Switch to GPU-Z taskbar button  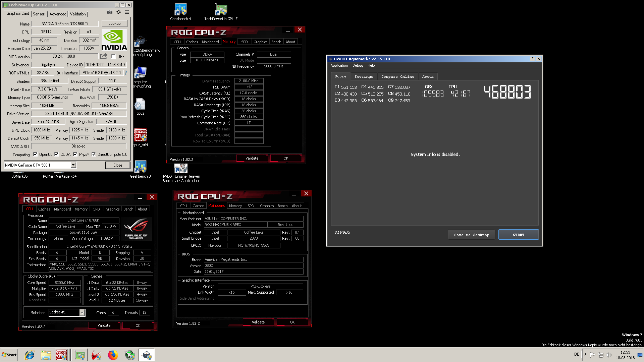tap(80, 355)
